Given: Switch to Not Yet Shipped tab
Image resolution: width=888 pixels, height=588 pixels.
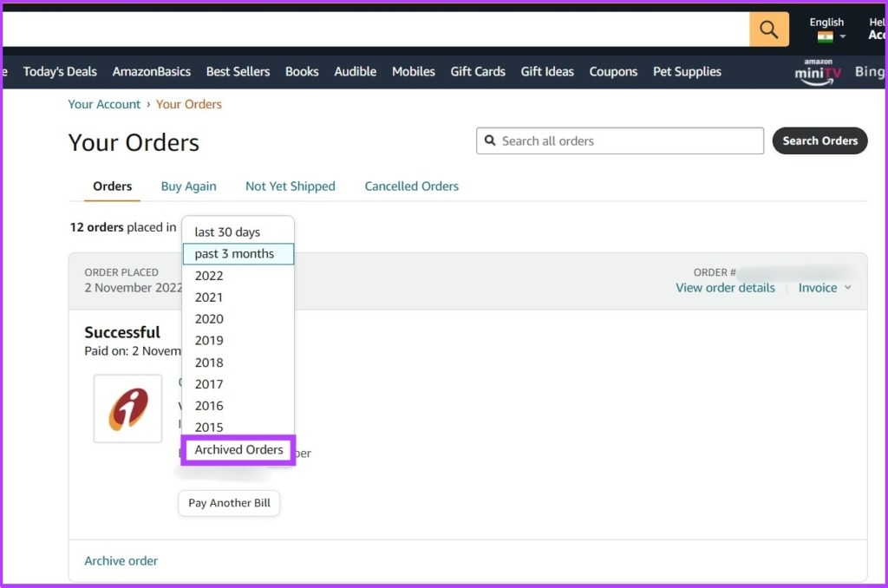Looking at the screenshot, I should pyautogui.click(x=290, y=186).
